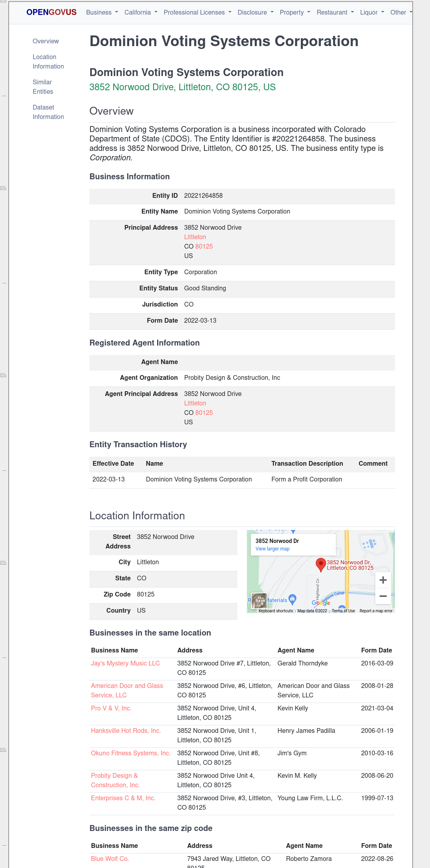
Task: Select agent name Gerald Thorndyke
Action: click(302, 664)
